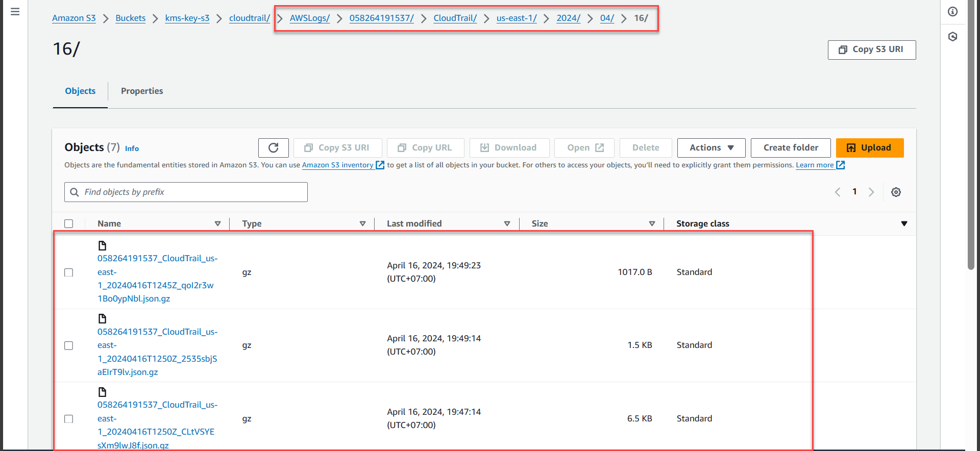Click the hexagon shield icon in right sidebar
Image resolution: width=980 pixels, height=451 pixels.
pyautogui.click(x=952, y=37)
